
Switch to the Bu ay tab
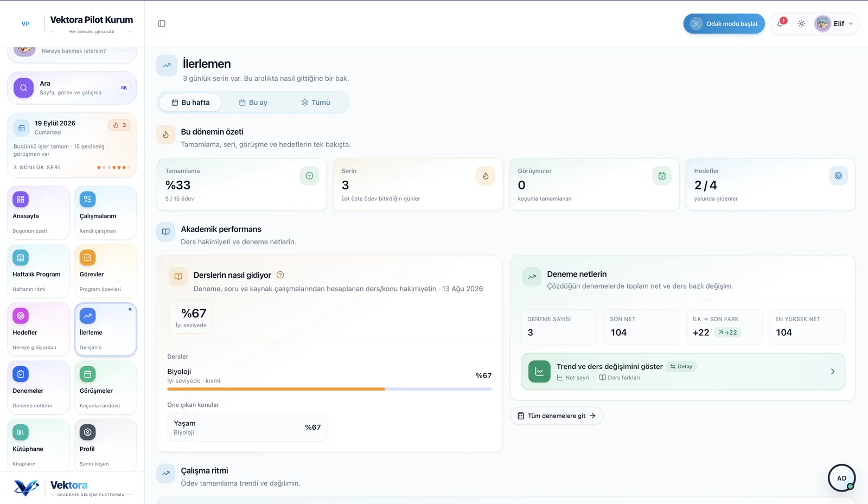[x=253, y=103]
